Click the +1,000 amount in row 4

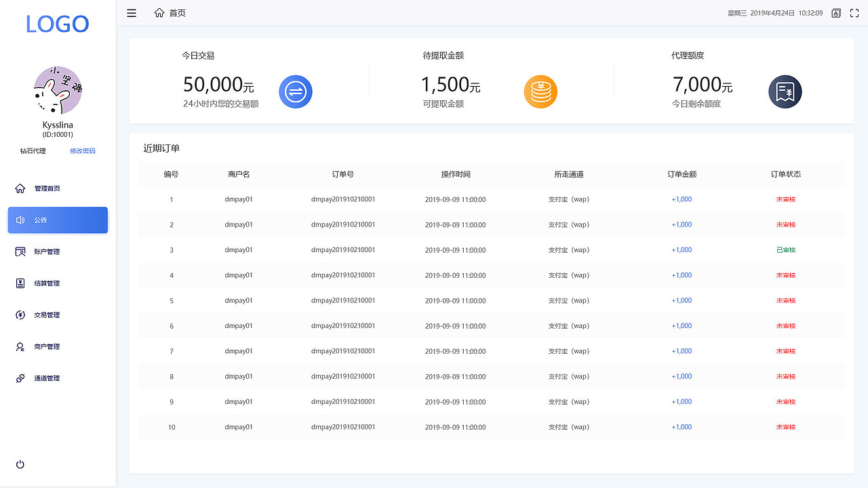coord(682,275)
